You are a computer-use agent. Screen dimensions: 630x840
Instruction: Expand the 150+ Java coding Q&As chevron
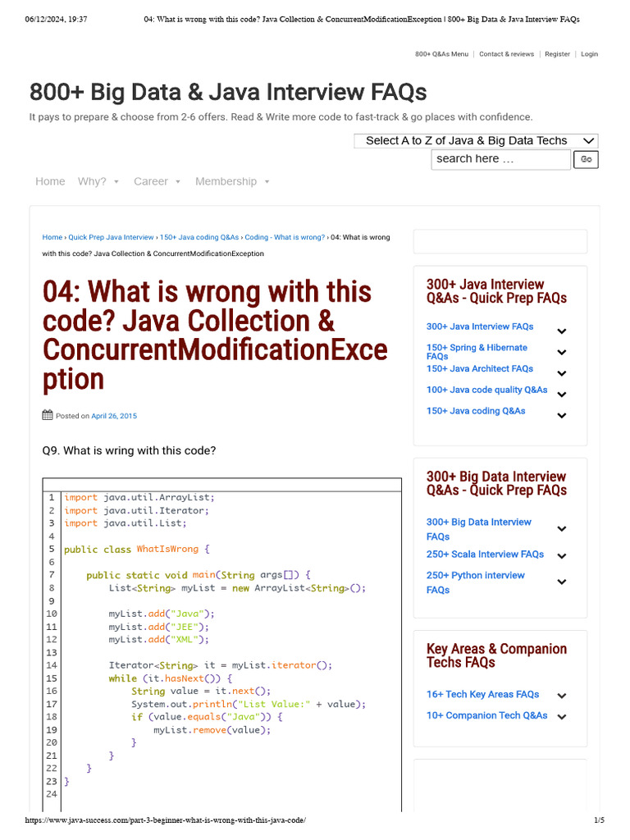click(562, 416)
